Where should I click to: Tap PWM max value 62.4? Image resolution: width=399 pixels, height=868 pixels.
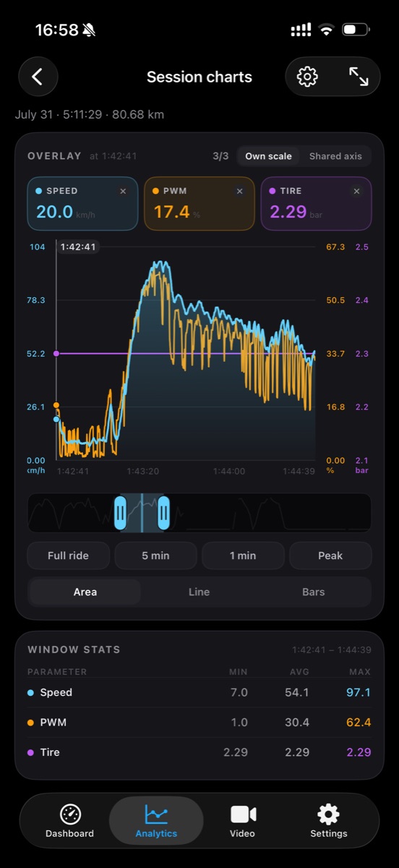(359, 722)
